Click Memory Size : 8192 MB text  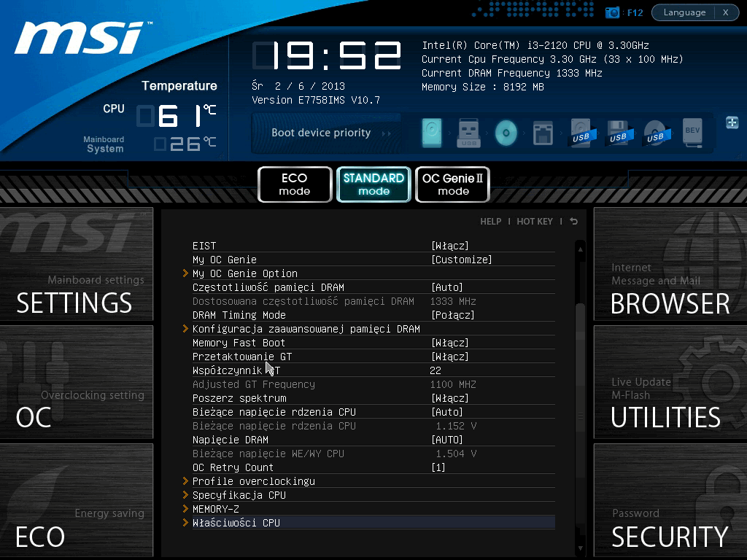(x=483, y=87)
